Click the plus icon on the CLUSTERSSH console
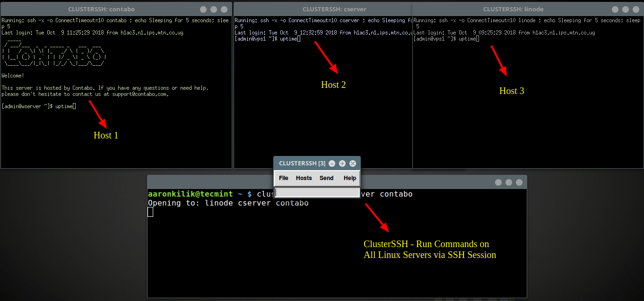 click(342, 163)
